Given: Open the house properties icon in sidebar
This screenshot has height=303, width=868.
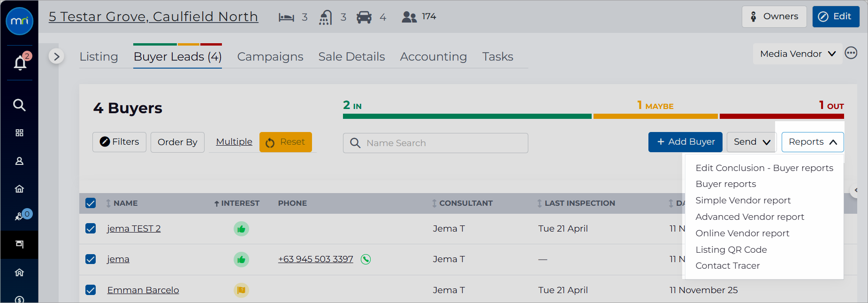Looking at the screenshot, I should point(19,189).
